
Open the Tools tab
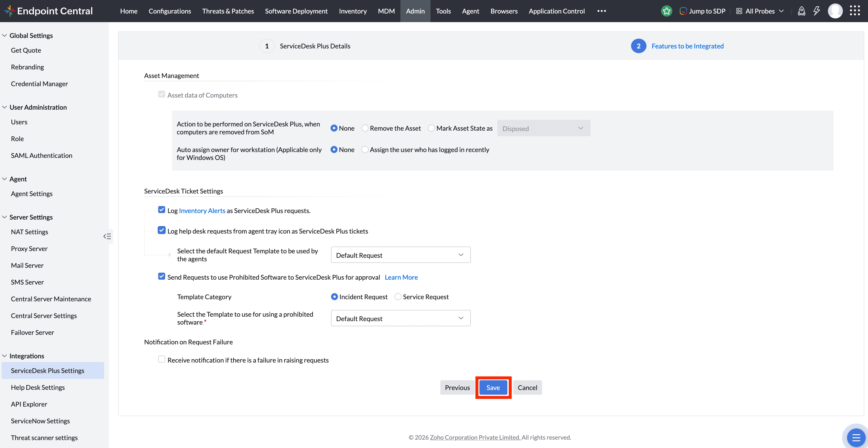click(443, 11)
